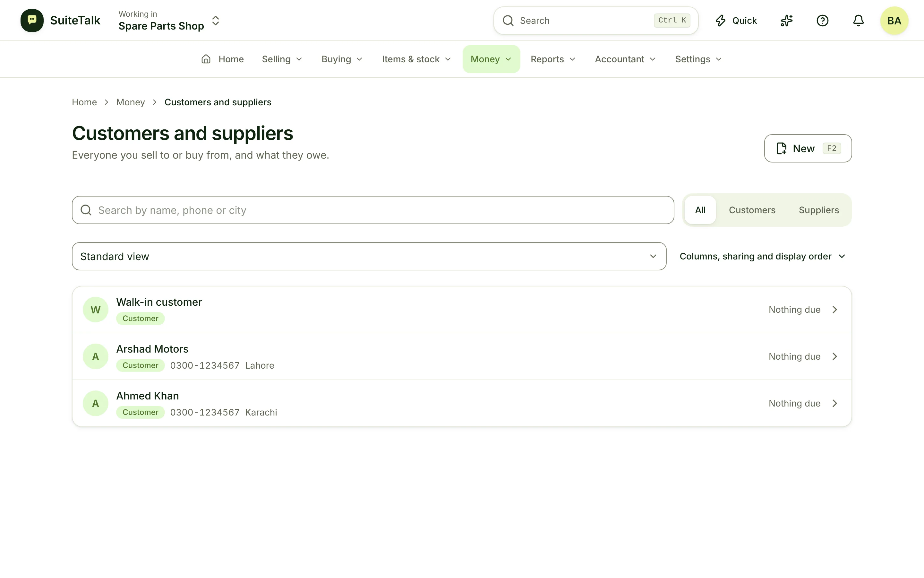
Task: Click the chevron arrow on Arshad Motors row
Action: coord(835,356)
